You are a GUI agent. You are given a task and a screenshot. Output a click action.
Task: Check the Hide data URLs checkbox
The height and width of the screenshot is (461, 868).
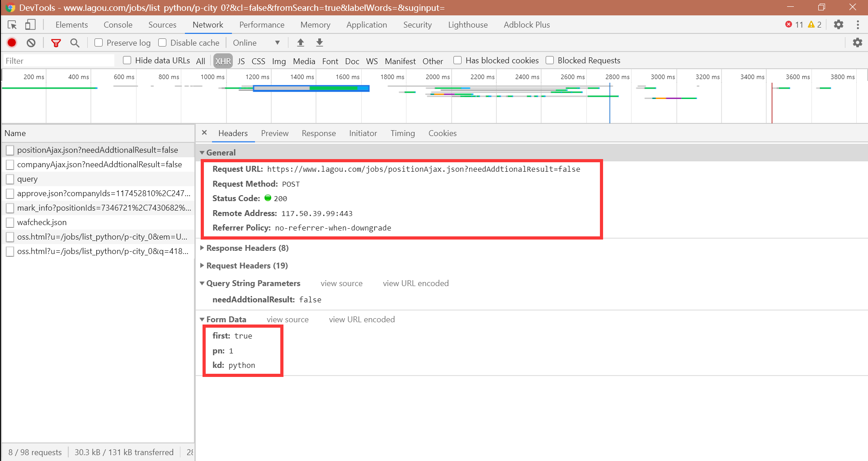127,60
